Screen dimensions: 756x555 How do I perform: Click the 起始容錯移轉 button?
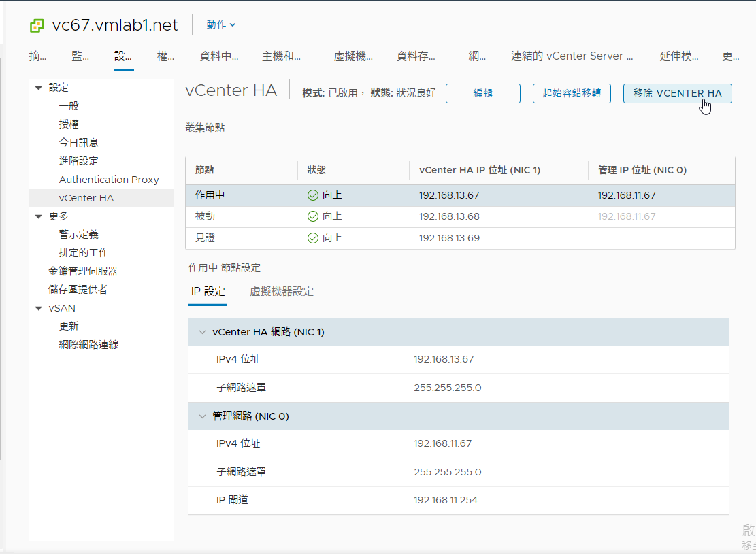point(572,93)
